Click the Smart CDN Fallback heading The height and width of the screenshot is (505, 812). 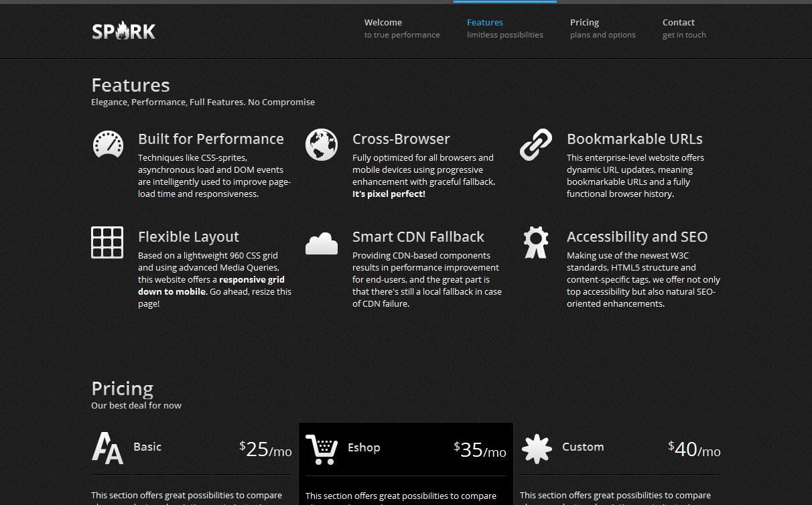coord(418,237)
